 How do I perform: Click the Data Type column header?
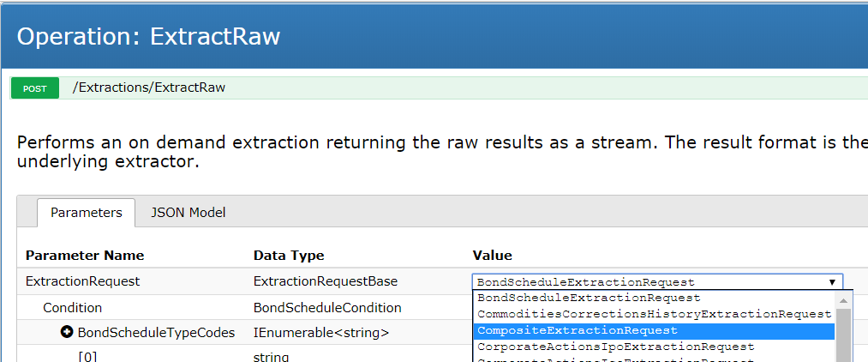click(x=289, y=256)
